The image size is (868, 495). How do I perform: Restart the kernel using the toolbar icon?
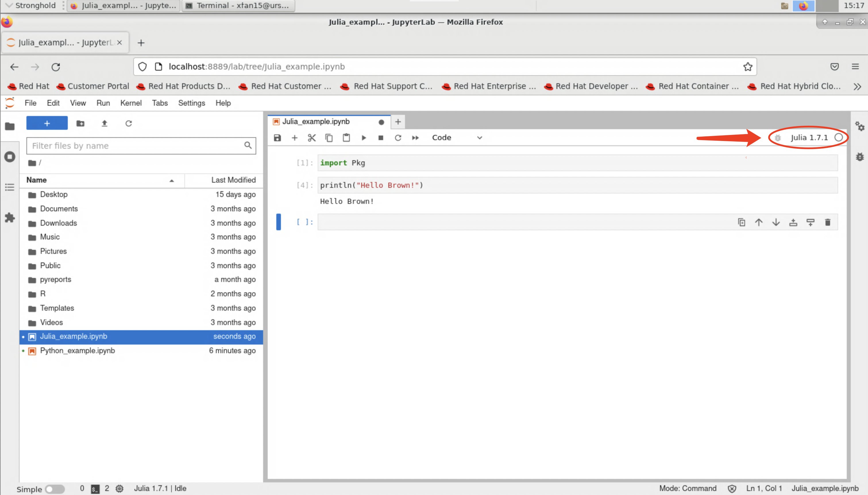point(398,138)
